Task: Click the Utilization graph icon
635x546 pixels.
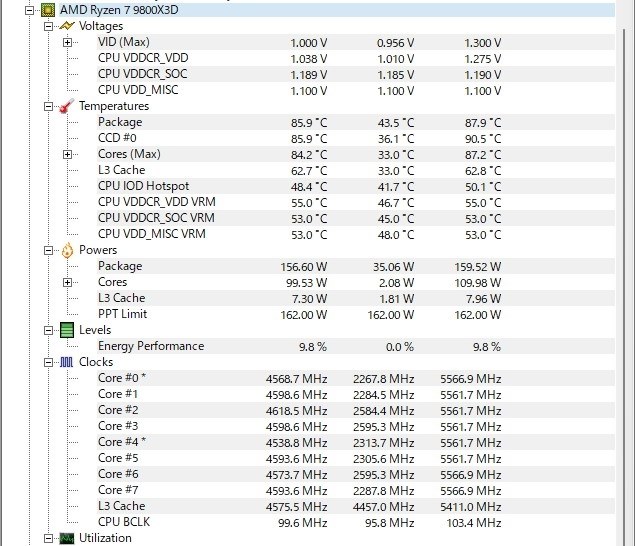Action: coord(67,538)
